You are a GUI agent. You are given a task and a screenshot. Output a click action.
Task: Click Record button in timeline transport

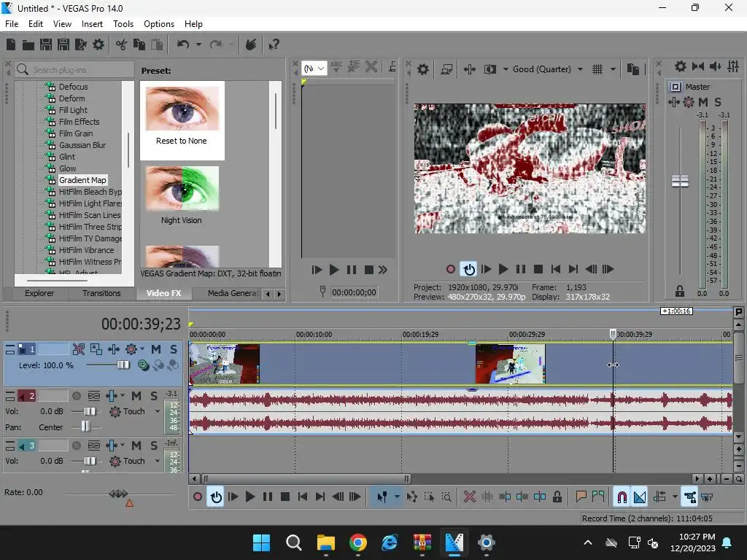(x=198, y=497)
